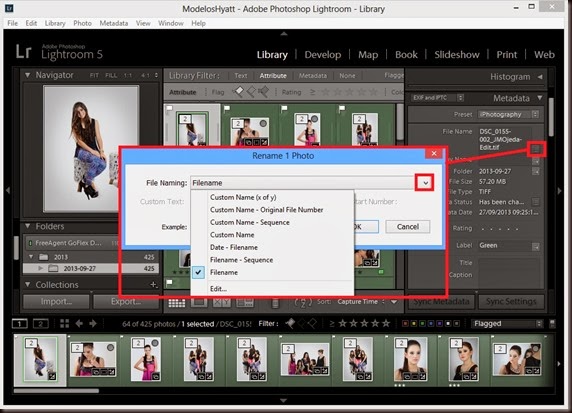The image size is (572, 413).
Task: Click the Sync Metadata button
Action: click(x=441, y=302)
